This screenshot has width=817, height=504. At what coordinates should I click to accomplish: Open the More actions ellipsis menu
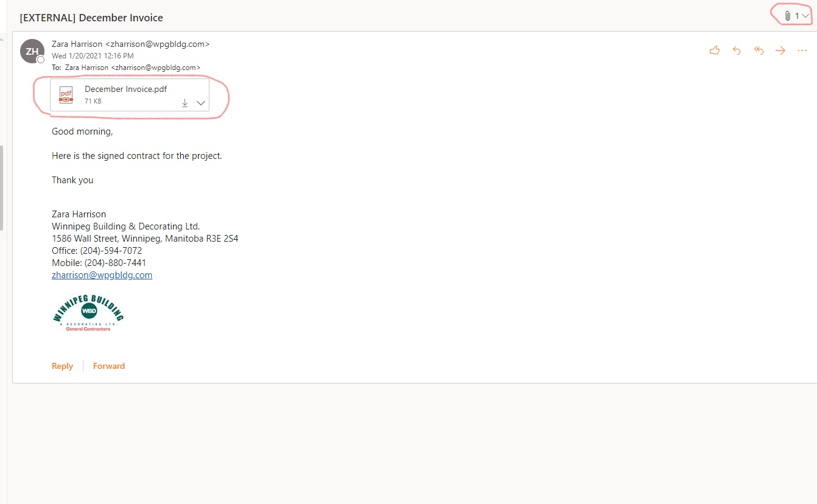pos(802,51)
